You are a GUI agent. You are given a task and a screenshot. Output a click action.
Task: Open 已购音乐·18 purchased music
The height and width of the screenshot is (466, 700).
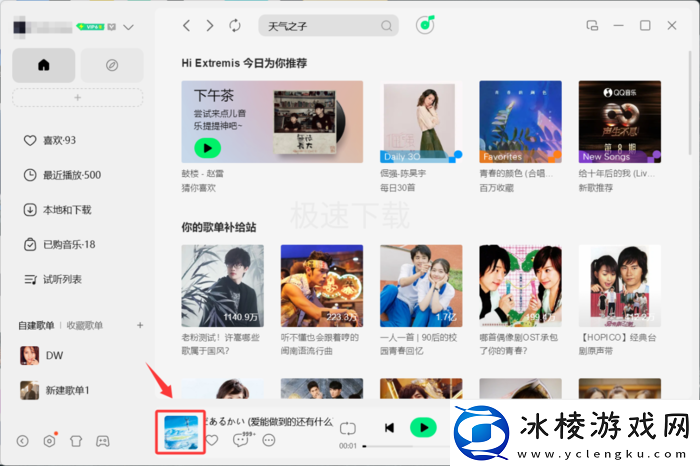pos(60,245)
